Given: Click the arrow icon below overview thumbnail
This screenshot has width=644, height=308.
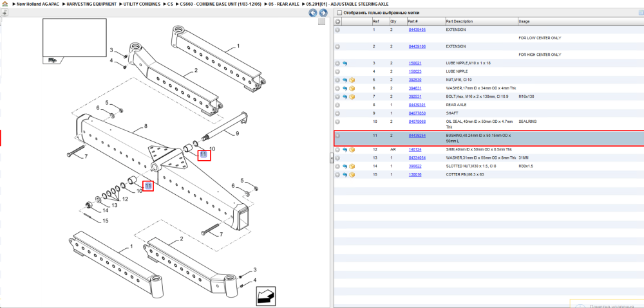Looking at the screenshot, I should 53,60.
